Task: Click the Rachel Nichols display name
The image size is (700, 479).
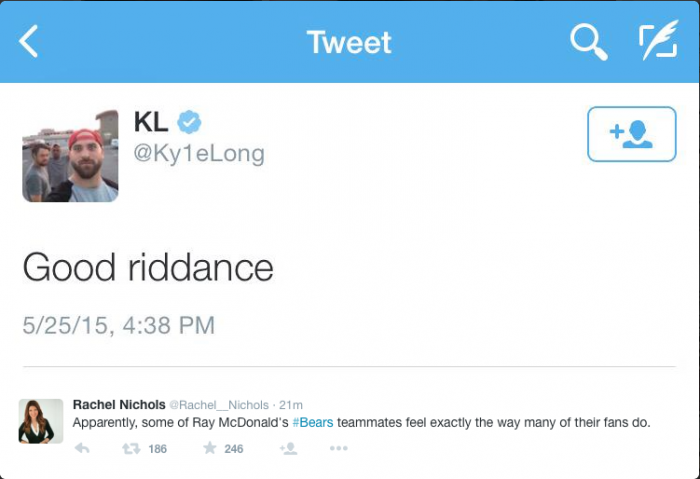Action: click(x=117, y=404)
